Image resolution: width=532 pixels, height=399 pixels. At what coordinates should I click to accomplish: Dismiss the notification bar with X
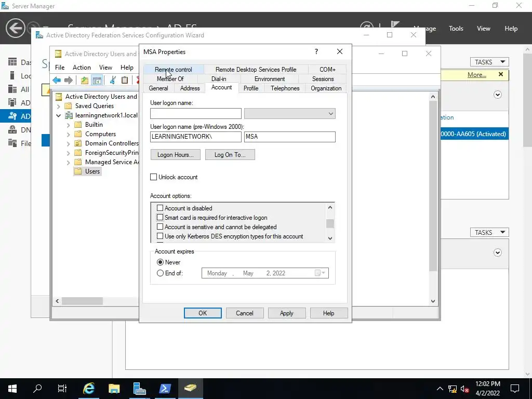pos(501,74)
